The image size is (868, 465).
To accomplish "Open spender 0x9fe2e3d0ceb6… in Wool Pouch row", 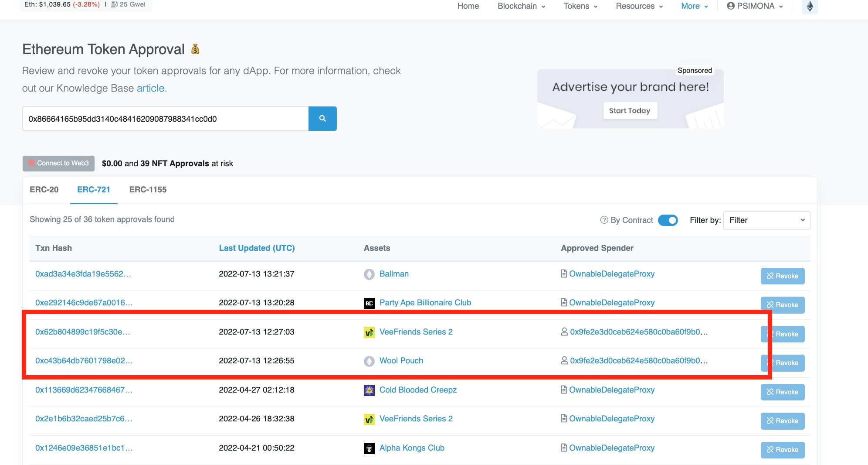I will 639,361.
